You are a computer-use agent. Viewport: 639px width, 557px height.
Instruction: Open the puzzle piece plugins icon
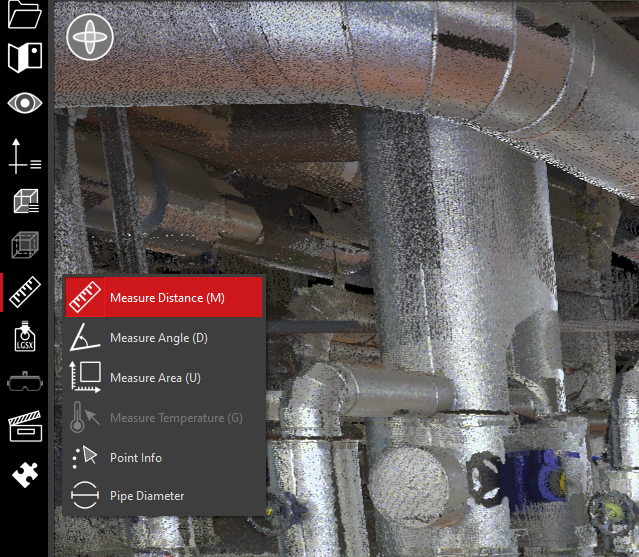coord(24,474)
